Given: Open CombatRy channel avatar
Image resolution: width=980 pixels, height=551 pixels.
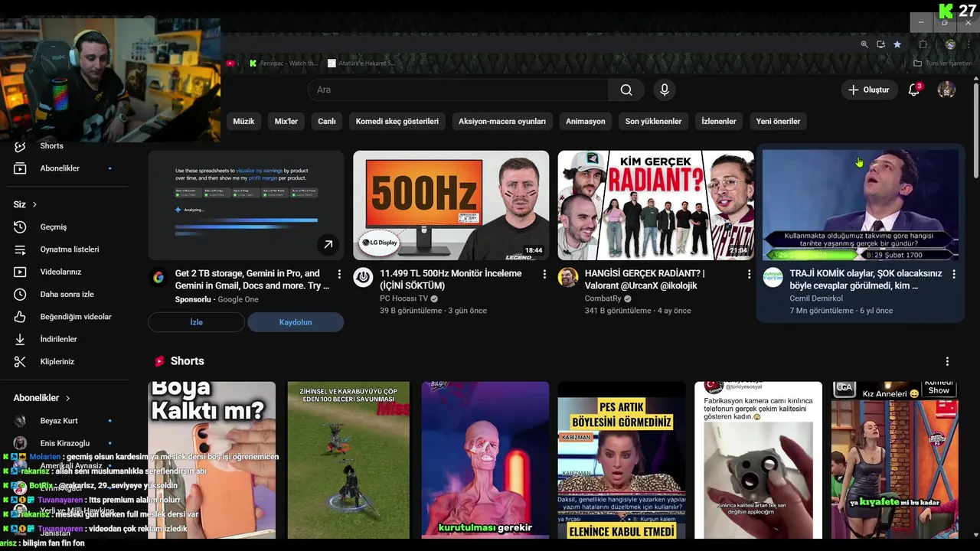Looking at the screenshot, I should 568,278.
